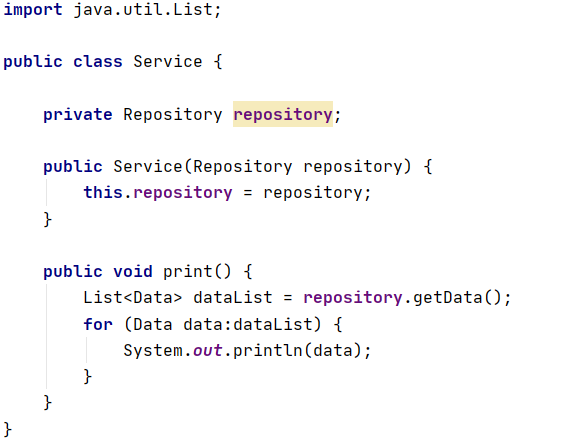Place cursor on import java.util.List statement
Viewport: 578px width, 441px height.
[112, 10]
